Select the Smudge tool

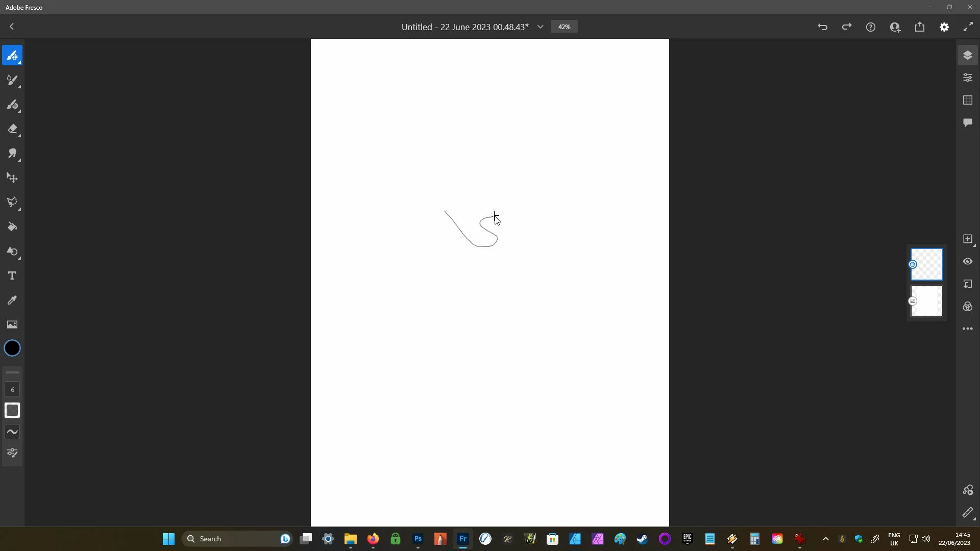pyautogui.click(x=12, y=154)
